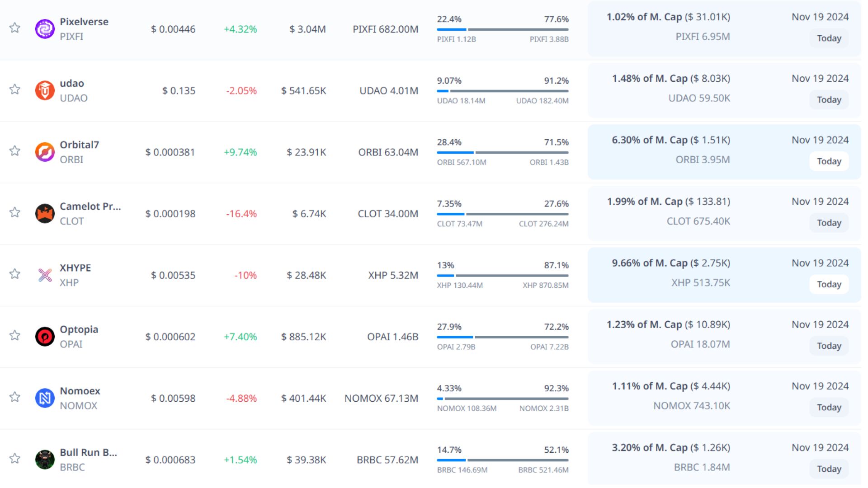868x488 pixels.
Task: Click the Orbital7 coin logo
Action: (x=45, y=152)
